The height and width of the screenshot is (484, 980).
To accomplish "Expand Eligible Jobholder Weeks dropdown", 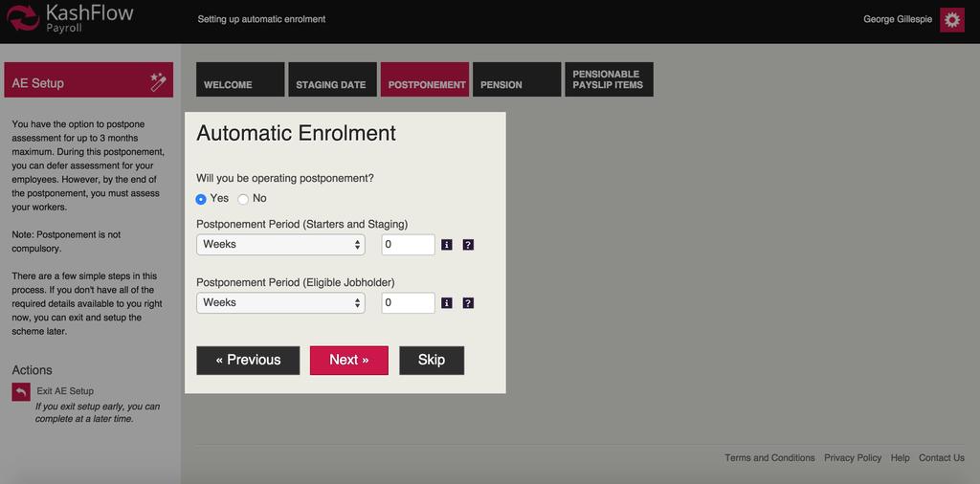I will pyautogui.click(x=280, y=303).
